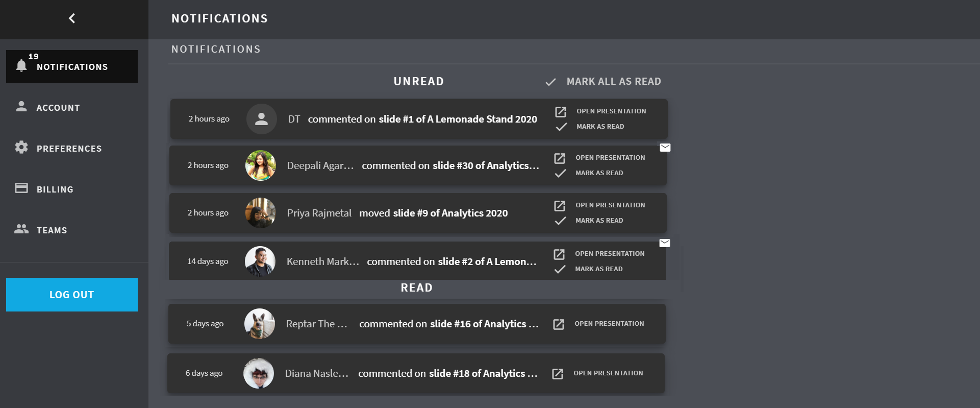Click 'slide #2 of A Lemon…' text

(487, 261)
